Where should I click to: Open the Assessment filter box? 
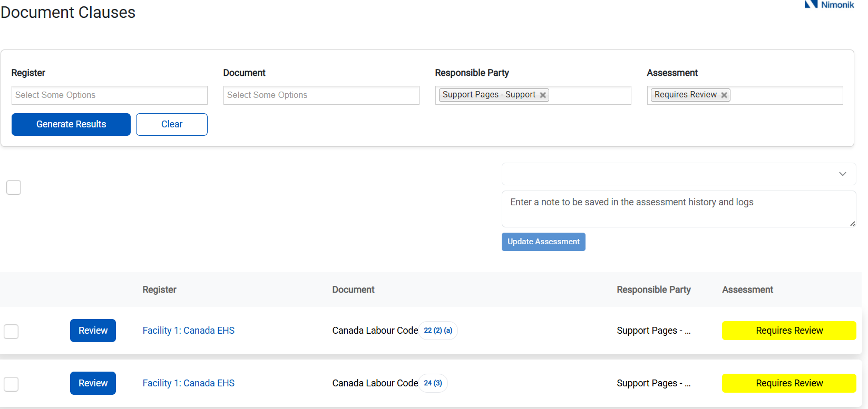point(745,95)
